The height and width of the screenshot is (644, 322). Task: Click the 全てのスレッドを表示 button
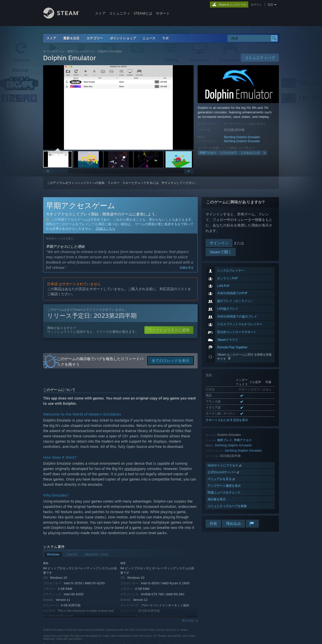[x=171, y=361]
